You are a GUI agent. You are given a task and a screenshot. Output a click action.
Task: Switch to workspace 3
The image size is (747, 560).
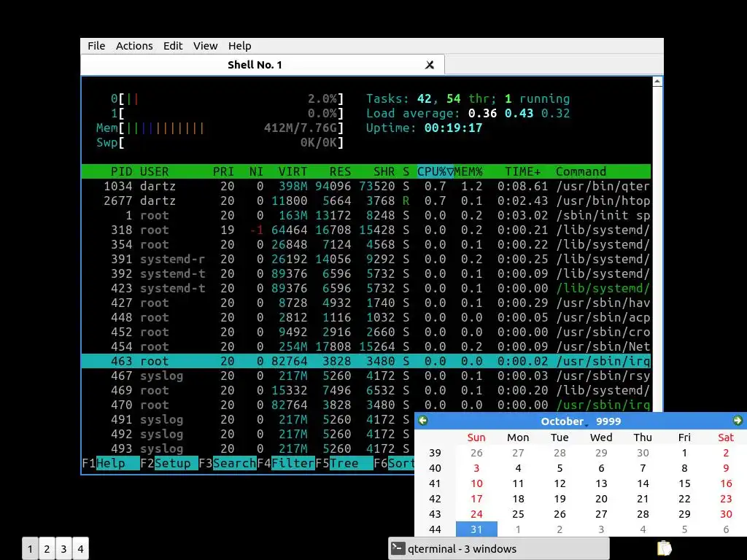(x=63, y=549)
